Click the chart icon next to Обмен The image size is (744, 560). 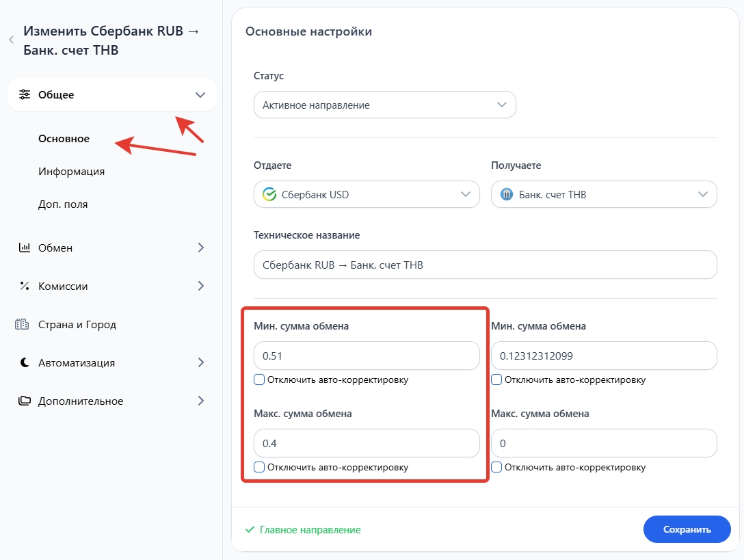pos(25,248)
